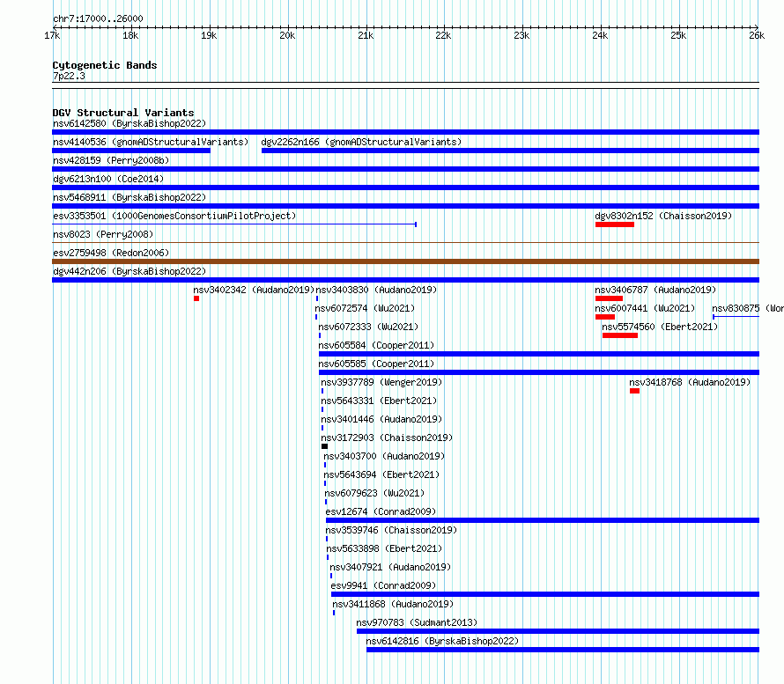Image resolution: width=784 pixels, height=684 pixels.
Task: Select nsv3403830 (Audano2019) label
Action: coord(376,290)
